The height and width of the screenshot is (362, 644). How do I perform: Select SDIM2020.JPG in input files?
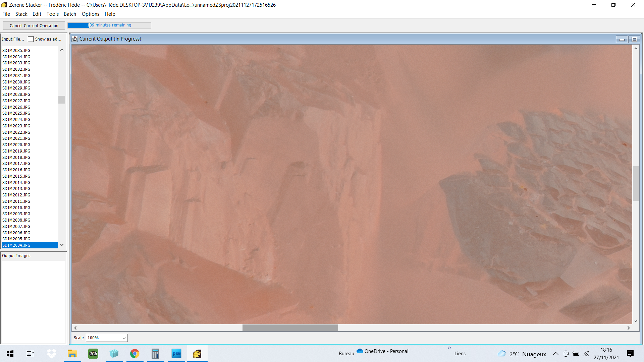pos(16,145)
